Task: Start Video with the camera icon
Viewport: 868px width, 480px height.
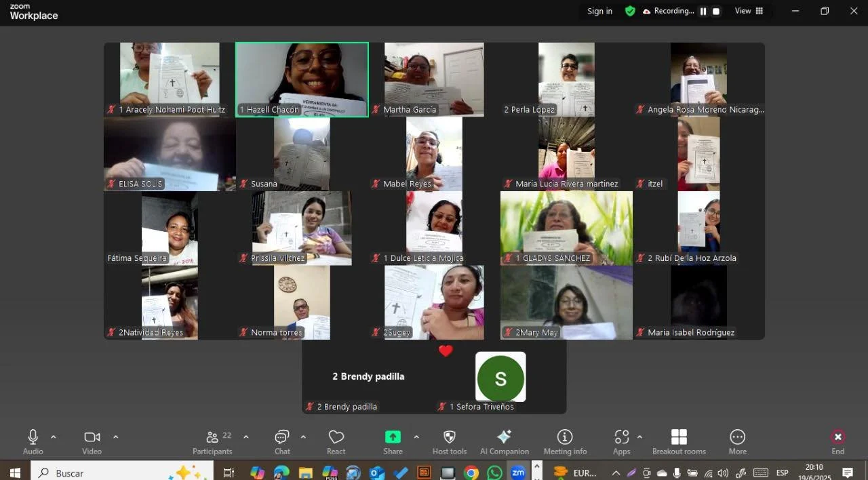Action: coord(92,437)
